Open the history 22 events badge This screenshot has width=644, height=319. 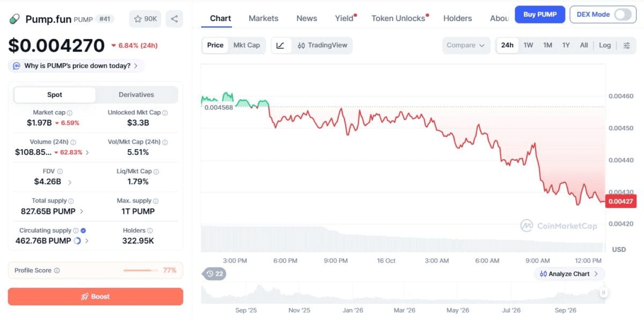[214, 274]
